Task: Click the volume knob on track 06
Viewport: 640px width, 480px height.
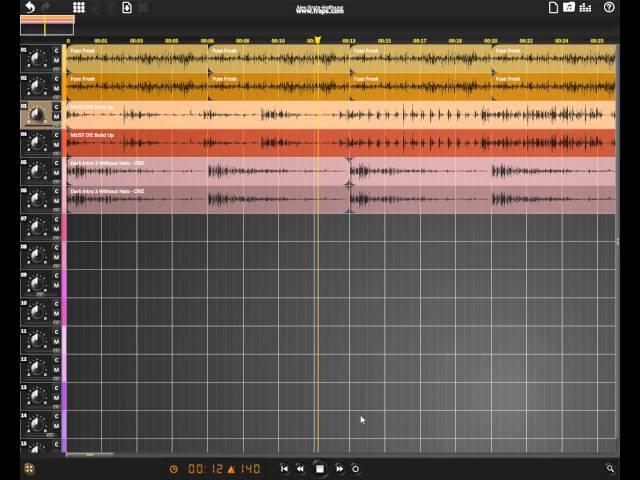Action: coord(37,200)
